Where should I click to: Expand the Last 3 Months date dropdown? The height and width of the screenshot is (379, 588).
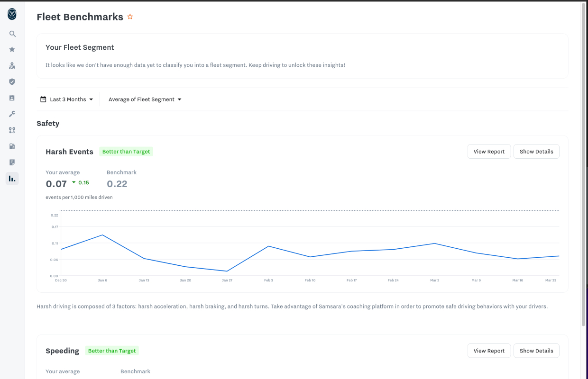coord(67,99)
